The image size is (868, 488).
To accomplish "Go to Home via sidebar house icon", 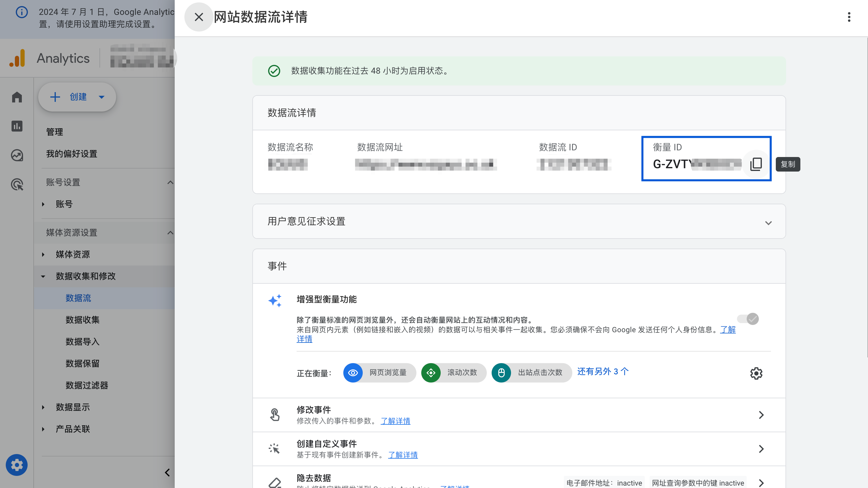I will click(x=17, y=97).
